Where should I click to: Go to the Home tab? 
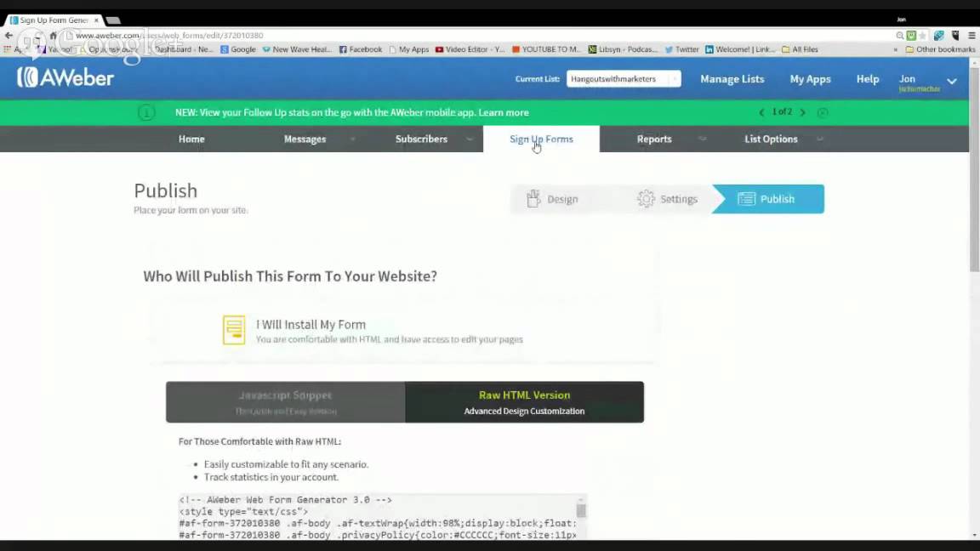[x=191, y=139]
